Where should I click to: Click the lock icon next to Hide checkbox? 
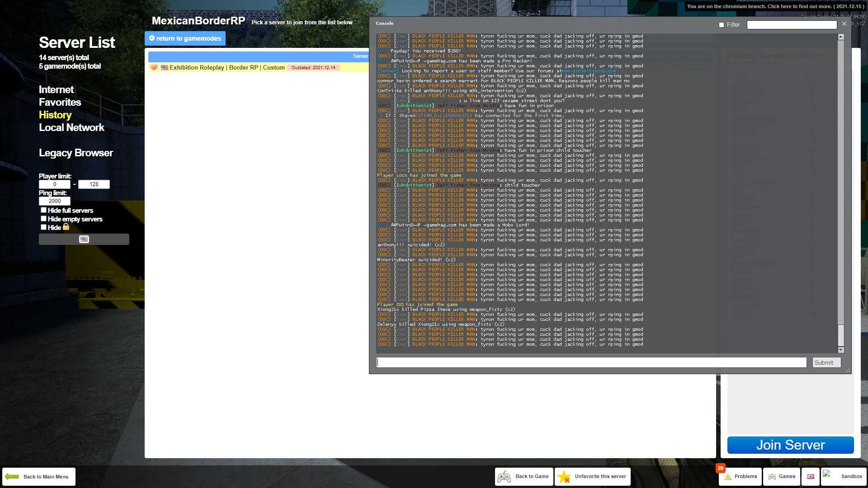(x=66, y=227)
